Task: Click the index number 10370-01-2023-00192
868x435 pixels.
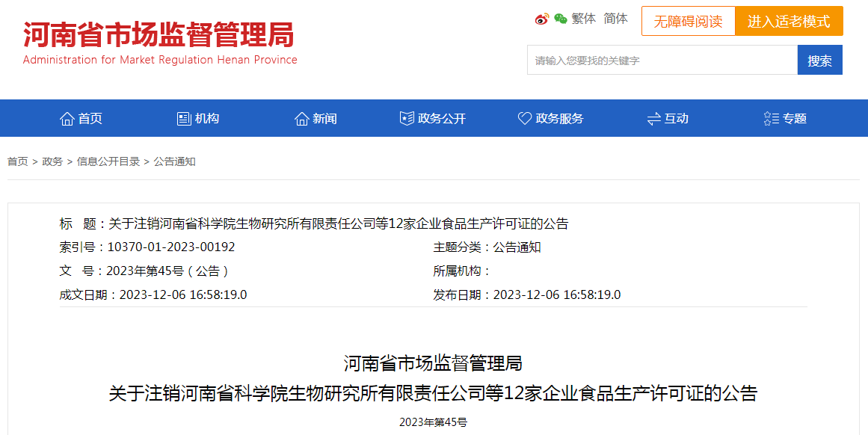Action: click(x=171, y=247)
